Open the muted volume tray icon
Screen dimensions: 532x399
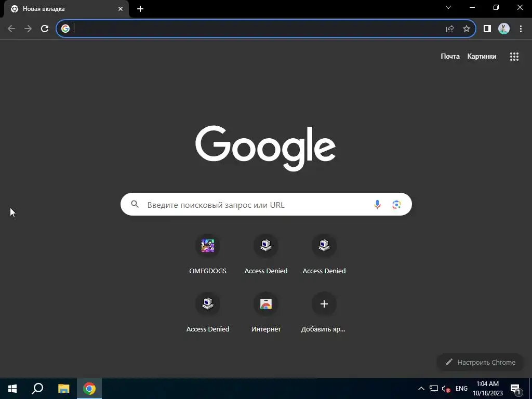(x=446, y=389)
